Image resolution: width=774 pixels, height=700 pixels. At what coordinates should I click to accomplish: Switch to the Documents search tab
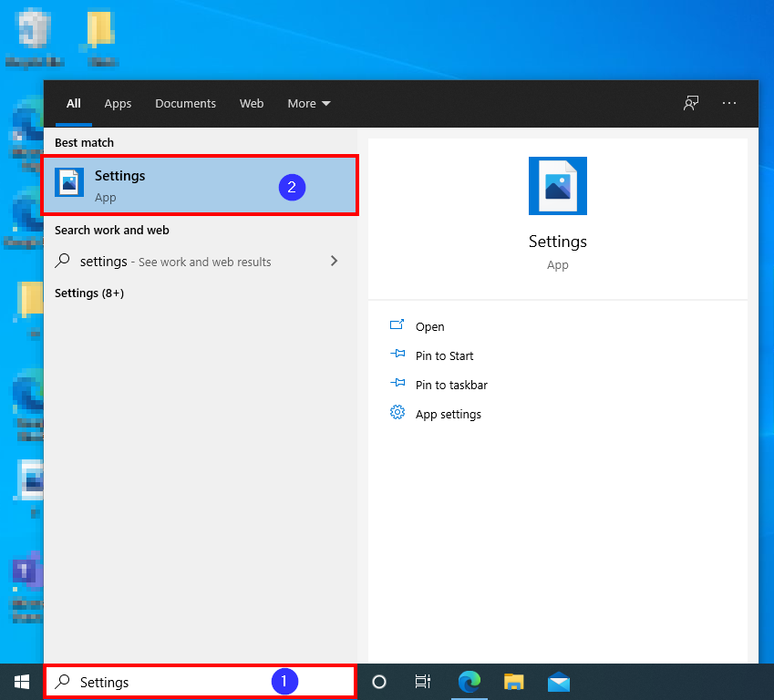click(186, 104)
